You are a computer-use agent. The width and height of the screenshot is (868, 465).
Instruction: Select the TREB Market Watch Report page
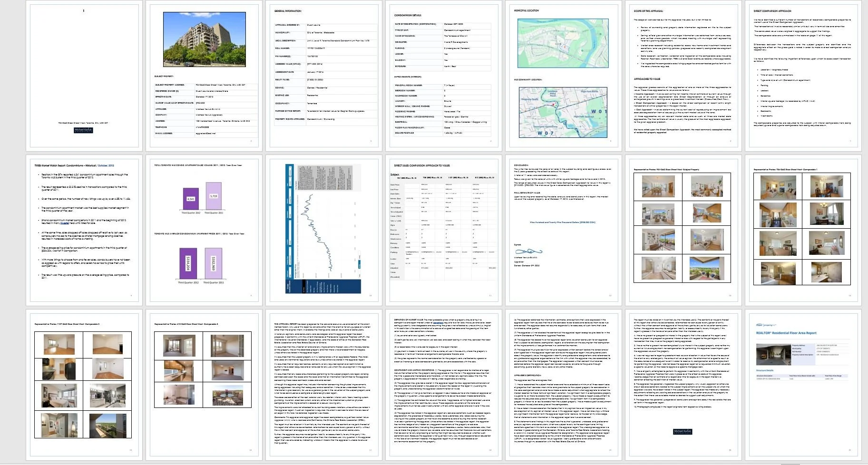(x=84, y=230)
